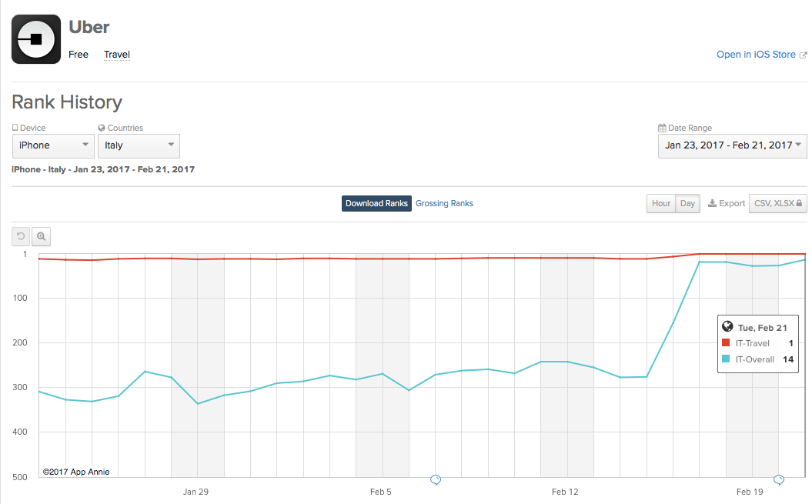
Task: Click the magnifier zoom chart icon
Action: click(41, 237)
